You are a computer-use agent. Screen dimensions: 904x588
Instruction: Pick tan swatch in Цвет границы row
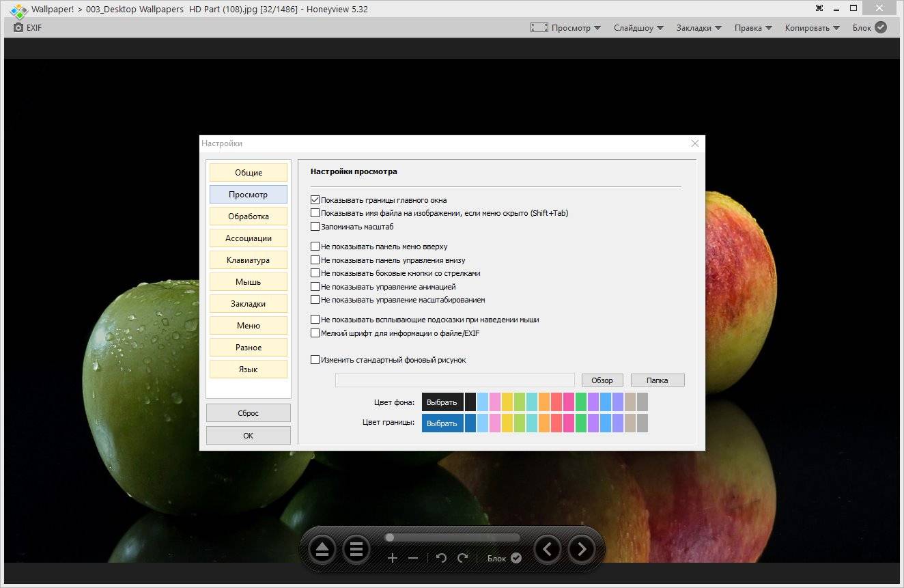tap(630, 423)
